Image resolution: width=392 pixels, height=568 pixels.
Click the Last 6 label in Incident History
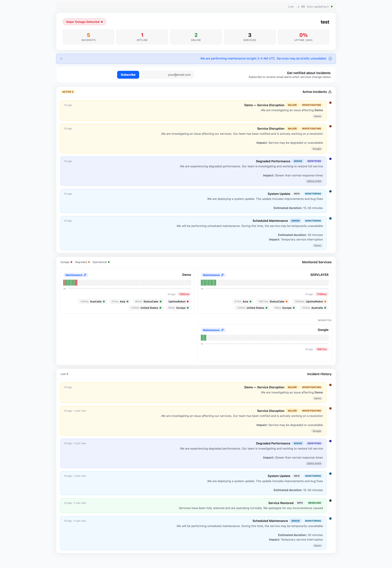64,374
